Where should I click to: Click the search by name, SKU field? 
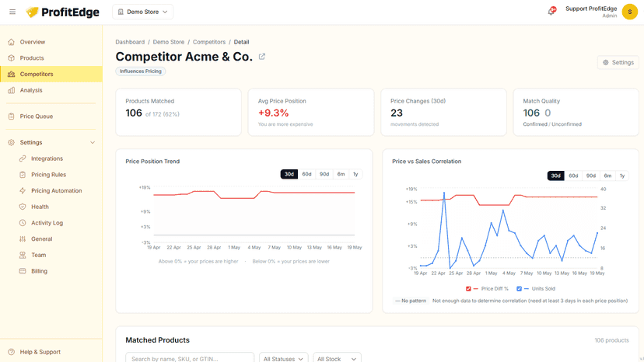(190, 358)
